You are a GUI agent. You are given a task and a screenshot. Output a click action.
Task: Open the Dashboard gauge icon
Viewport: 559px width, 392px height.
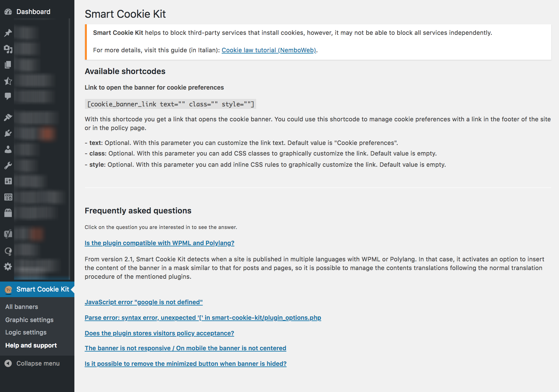tap(8, 12)
